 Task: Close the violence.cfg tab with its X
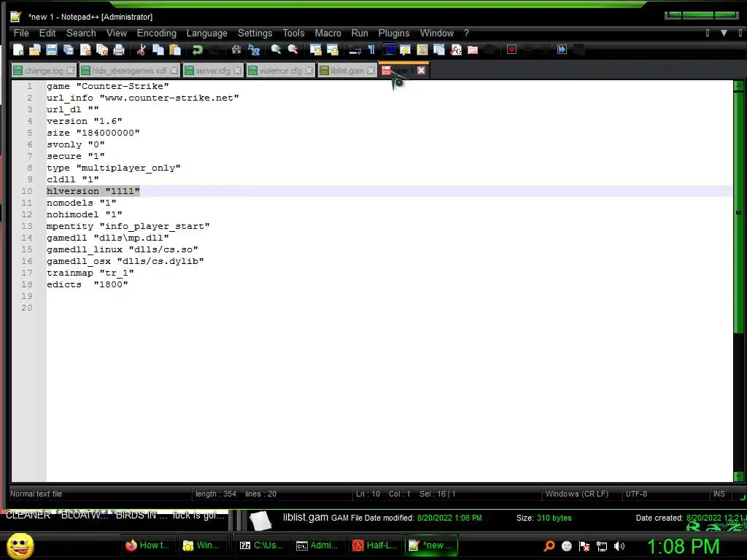[309, 71]
